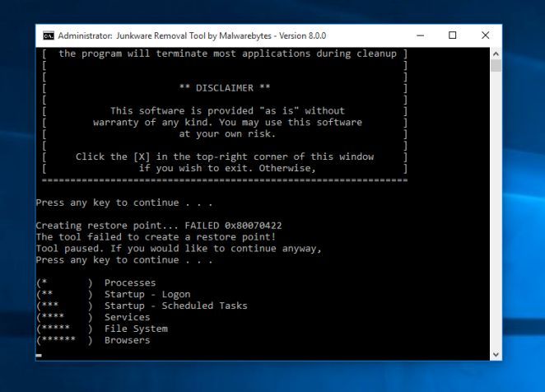Click the line 'warranty of any kind. You may use'
The width and height of the screenshot is (545, 392).
(227, 123)
